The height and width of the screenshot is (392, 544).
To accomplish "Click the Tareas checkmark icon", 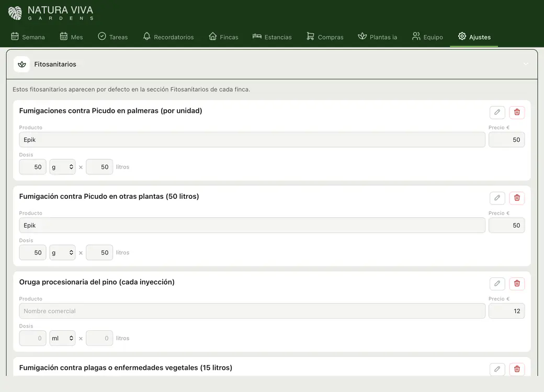I will [x=101, y=36].
